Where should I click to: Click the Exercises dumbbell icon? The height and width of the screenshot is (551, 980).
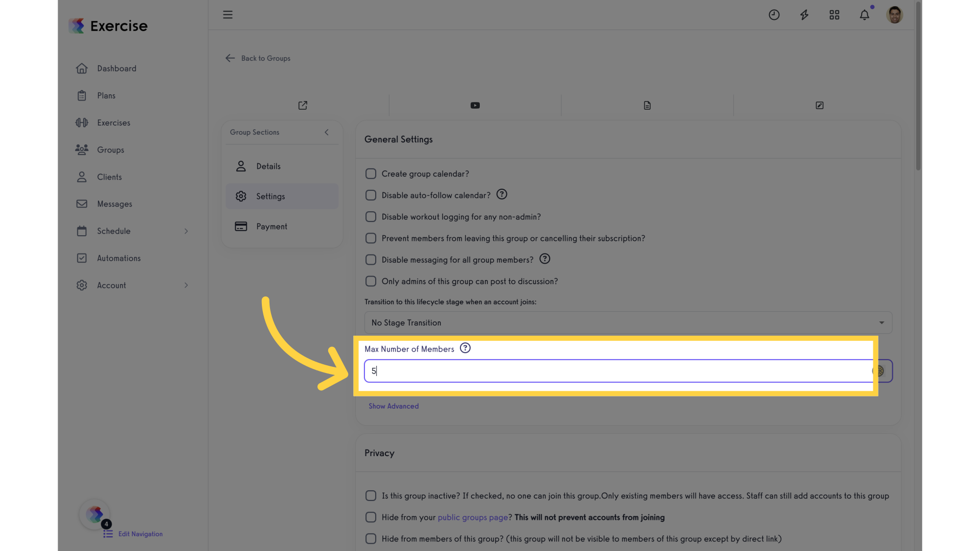(82, 122)
